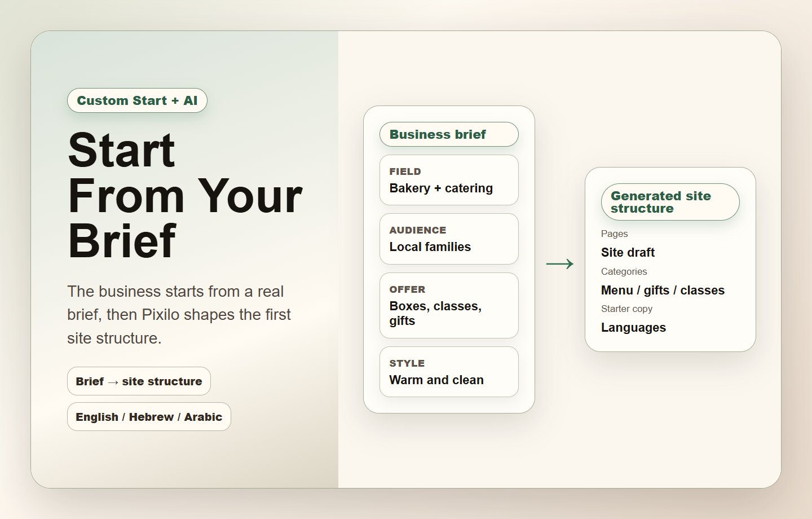Screen dimensions: 812x519
Task: Click the Starter copy label
Action: (626, 309)
